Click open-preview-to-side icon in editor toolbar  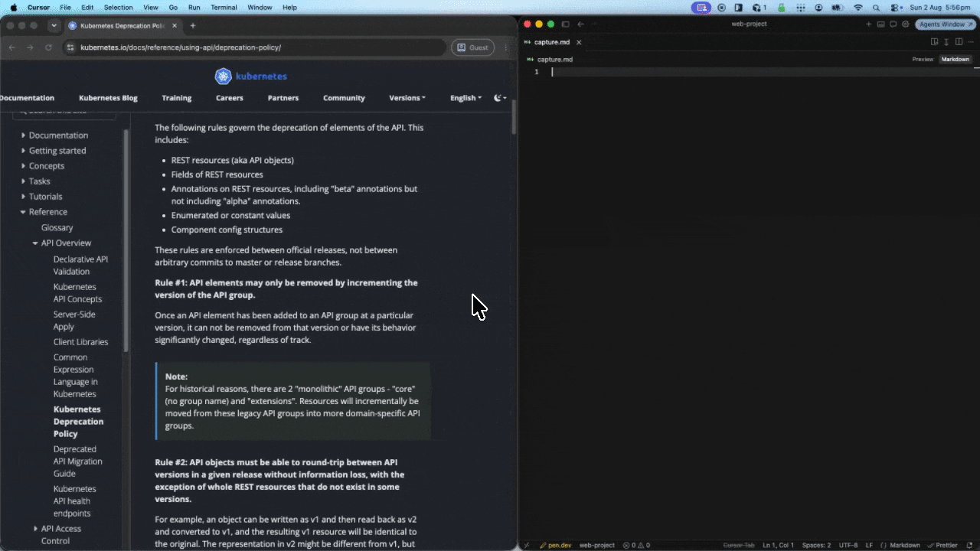pos(934,42)
